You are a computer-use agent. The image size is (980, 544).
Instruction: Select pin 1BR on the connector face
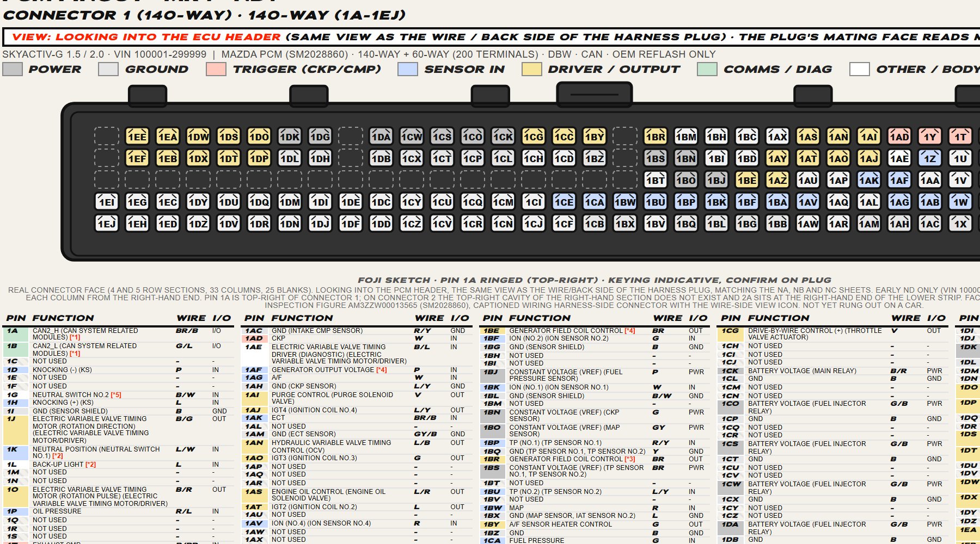(x=656, y=137)
